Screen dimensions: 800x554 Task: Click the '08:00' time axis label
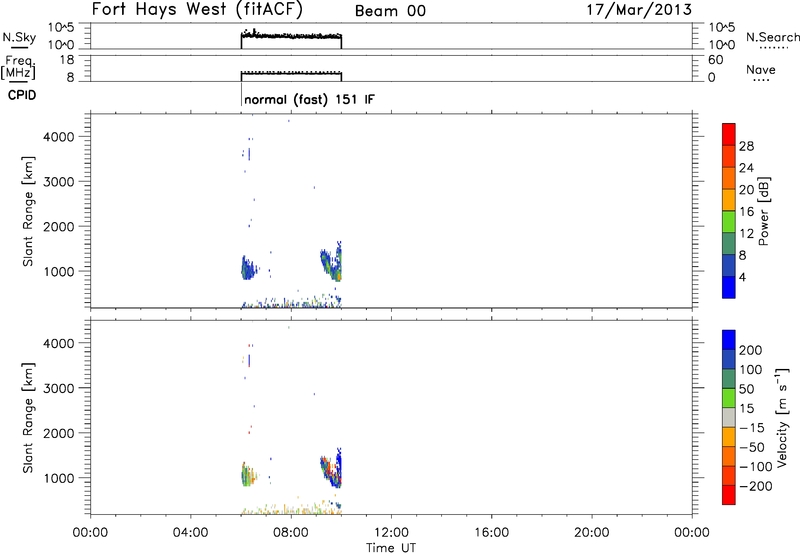291,533
